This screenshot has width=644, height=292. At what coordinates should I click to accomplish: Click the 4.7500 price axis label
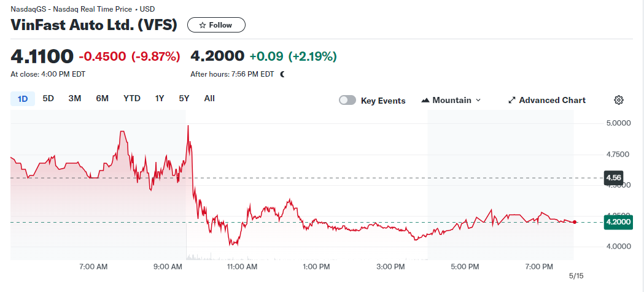(618, 154)
